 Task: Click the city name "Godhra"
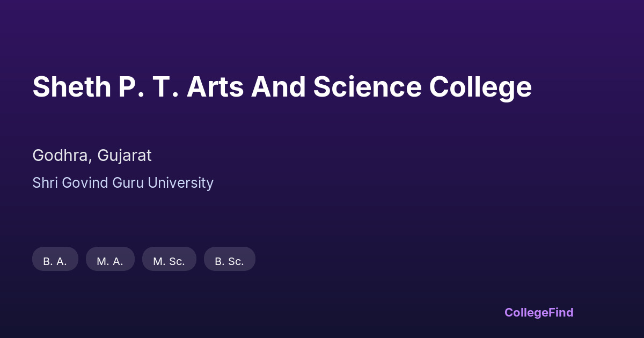(x=60, y=156)
